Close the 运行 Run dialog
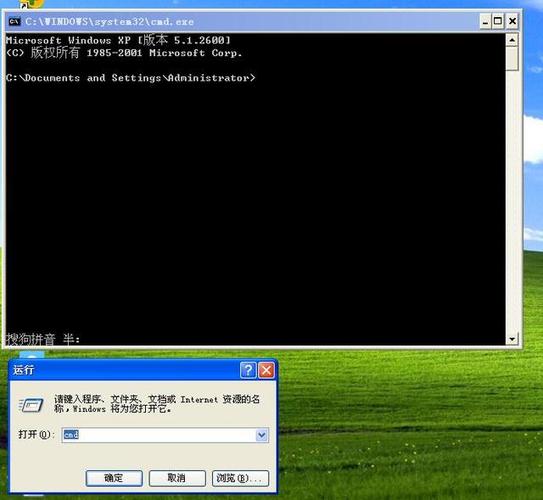Viewport: 543px width, 500px height. point(266,370)
